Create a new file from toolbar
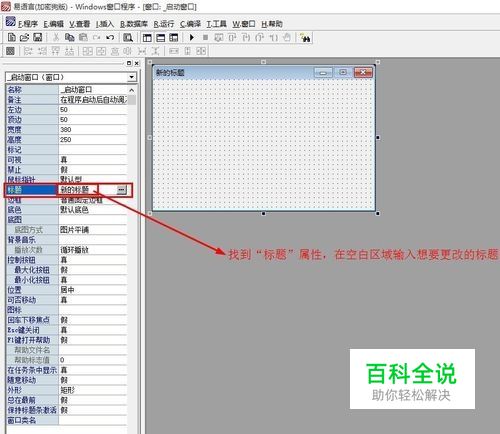 coord(12,37)
